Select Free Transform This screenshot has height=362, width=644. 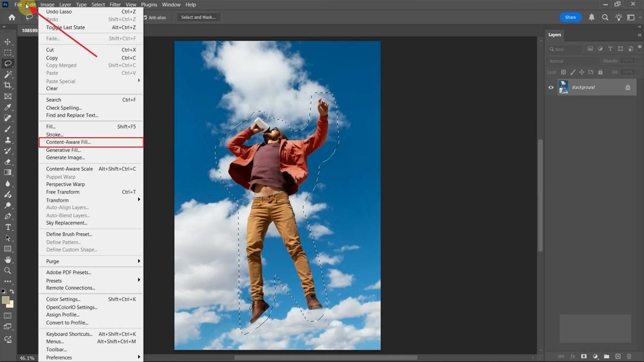(x=91, y=192)
